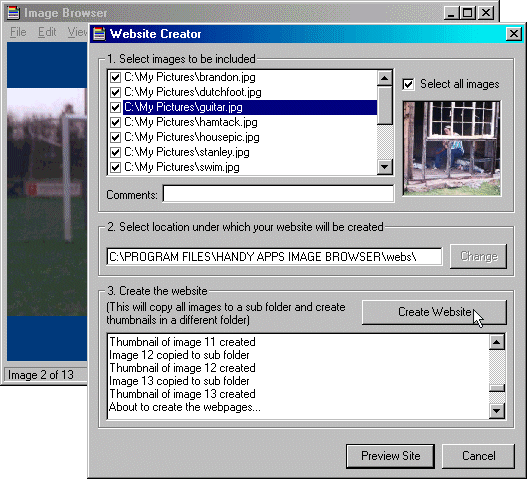Image resolution: width=527 pixels, height=479 pixels.
Task: Click the progress log scroll up arrow
Action: click(497, 342)
